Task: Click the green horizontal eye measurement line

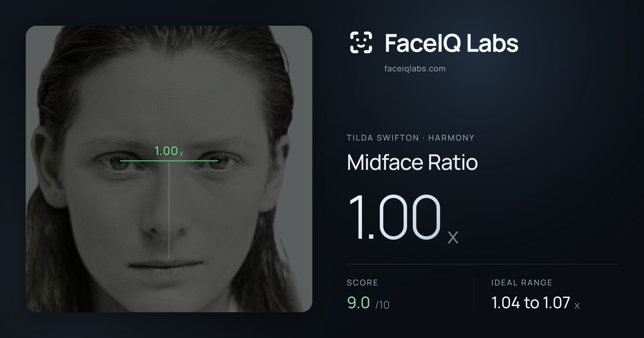Action: 169,161
